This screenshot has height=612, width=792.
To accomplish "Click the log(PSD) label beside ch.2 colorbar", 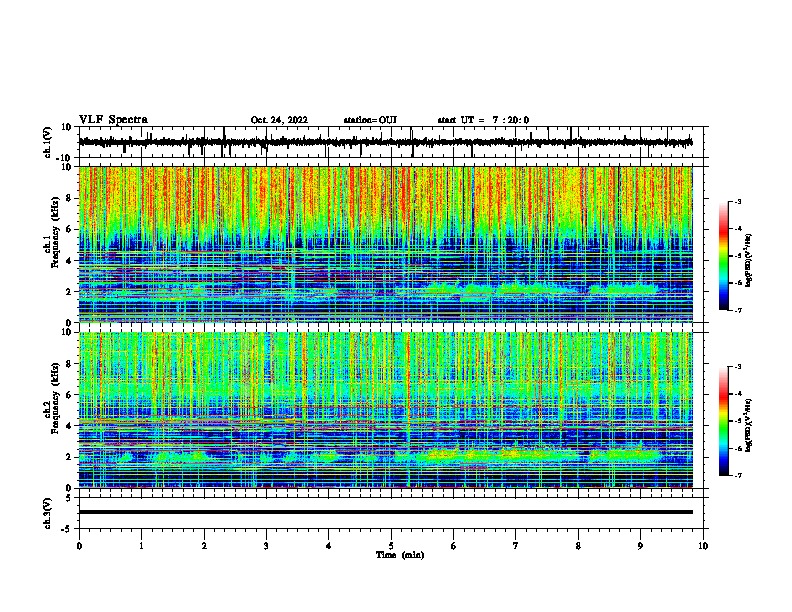I will click(748, 426).
